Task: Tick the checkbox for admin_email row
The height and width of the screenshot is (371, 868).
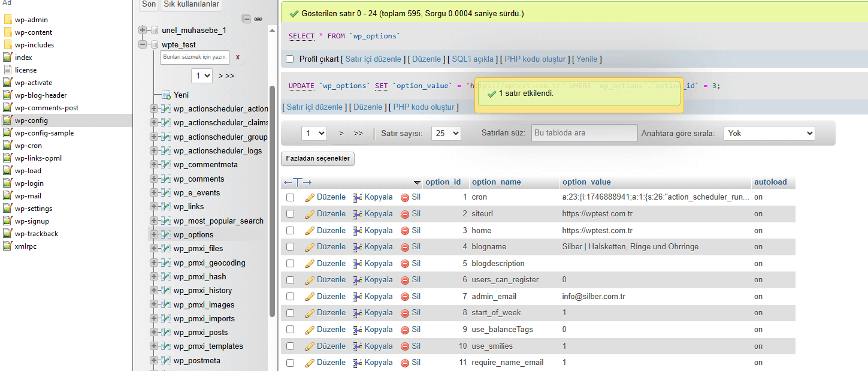Action: point(290,297)
